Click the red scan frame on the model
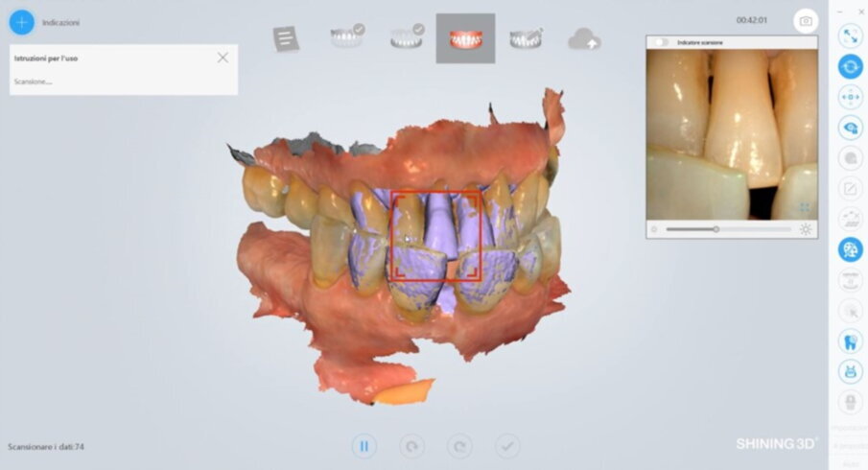 click(x=436, y=235)
